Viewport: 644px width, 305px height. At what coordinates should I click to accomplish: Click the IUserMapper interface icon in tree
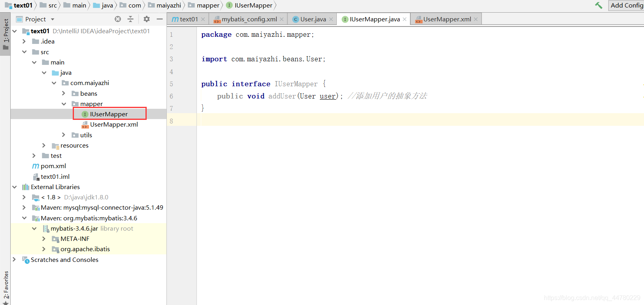[x=85, y=114]
